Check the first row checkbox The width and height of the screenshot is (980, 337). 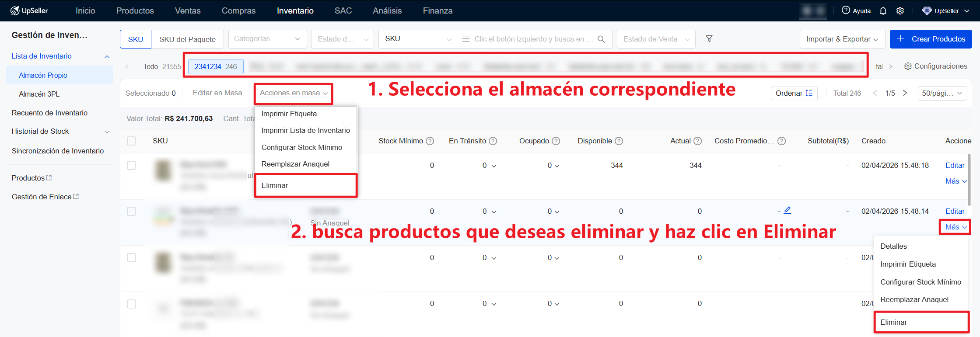(x=132, y=166)
